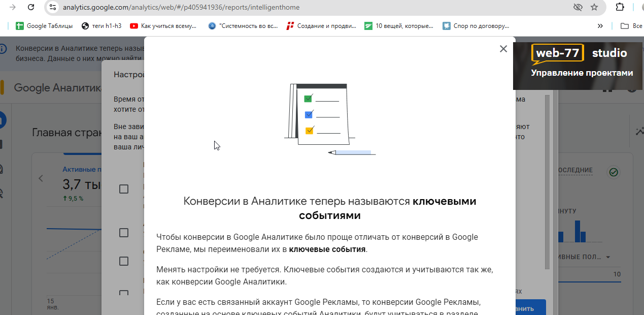
Task: Click the Главная страница heading
Action: click(x=67, y=133)
